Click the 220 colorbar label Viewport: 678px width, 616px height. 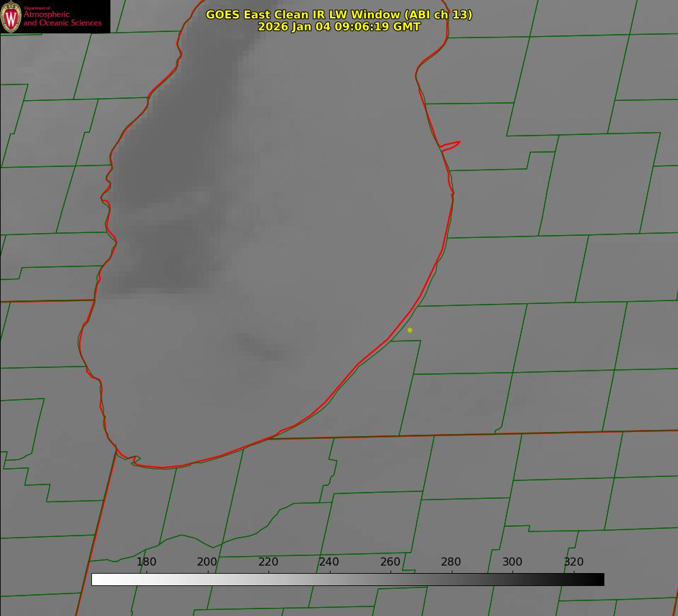[268, 561]
